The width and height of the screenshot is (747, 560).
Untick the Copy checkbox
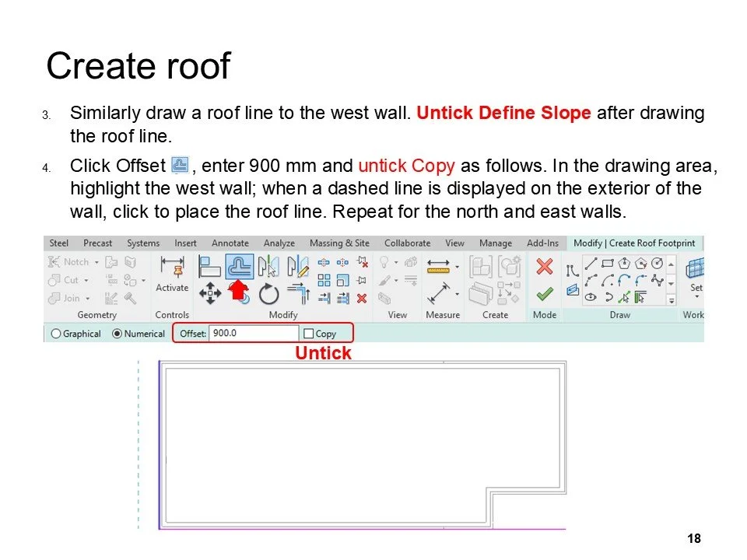click(308, 334)
